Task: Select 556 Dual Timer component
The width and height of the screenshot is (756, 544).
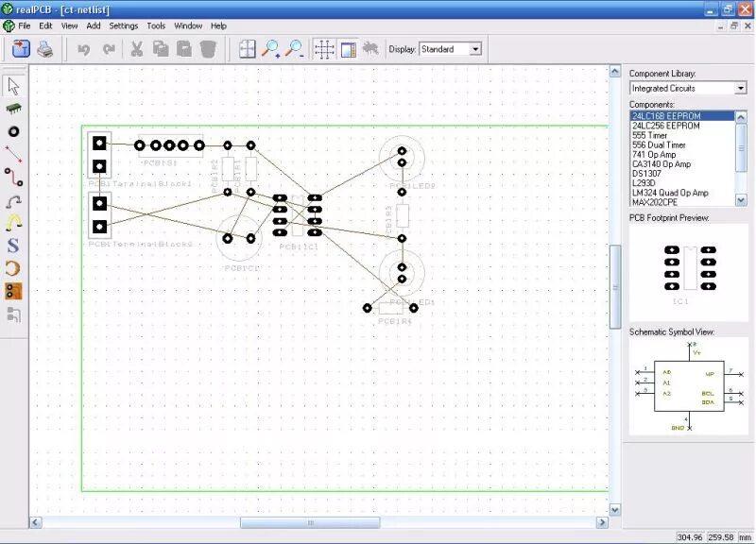Action: (x=681, y=145)
